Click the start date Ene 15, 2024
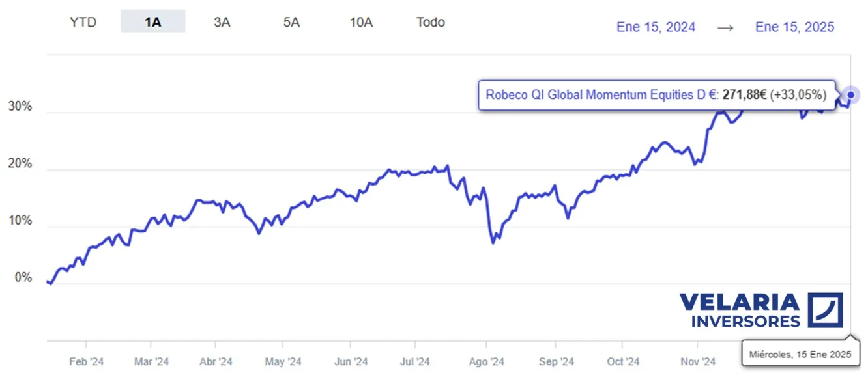Viewport: 868px width, 373px height. coord(656,27)
